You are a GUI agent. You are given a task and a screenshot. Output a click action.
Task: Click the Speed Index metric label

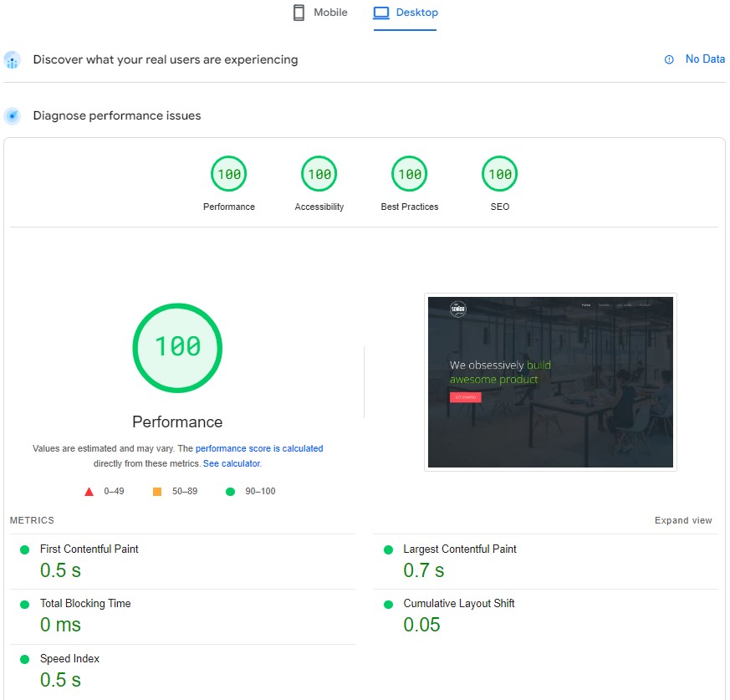pyautogui.click(x=69, y=658)
